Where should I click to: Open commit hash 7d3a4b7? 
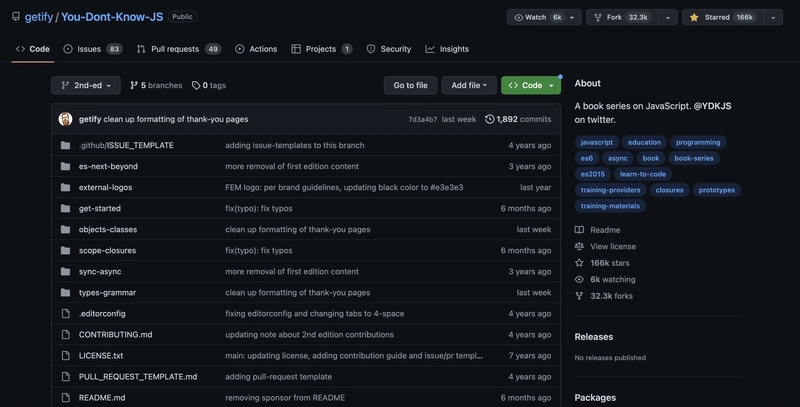422,119
